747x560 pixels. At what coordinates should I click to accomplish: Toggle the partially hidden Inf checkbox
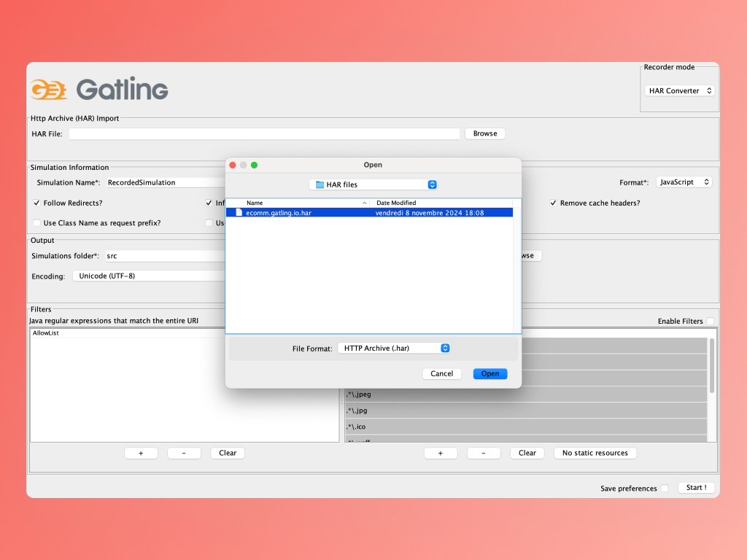pos(209,203)
